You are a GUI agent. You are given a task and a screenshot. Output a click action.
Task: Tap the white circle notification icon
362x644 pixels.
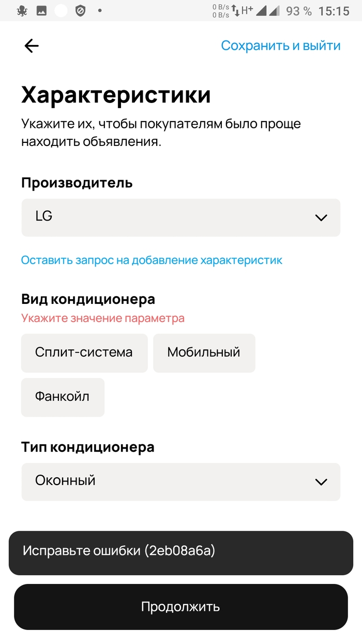(x=61, y=10)
